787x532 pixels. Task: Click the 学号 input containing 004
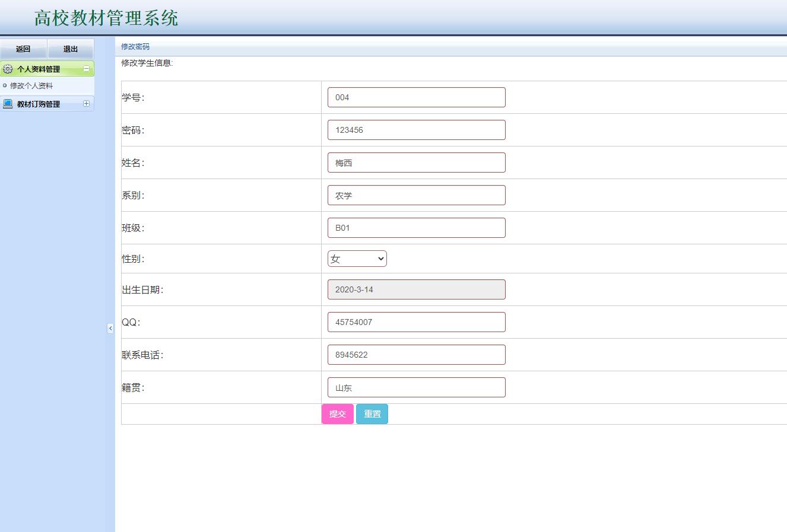(416, 97)
